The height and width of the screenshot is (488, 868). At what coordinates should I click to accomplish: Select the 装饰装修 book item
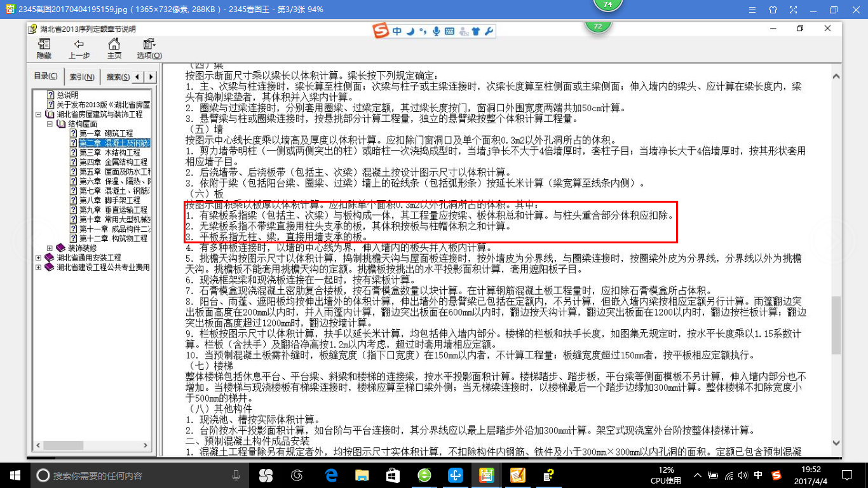(77, 248)
